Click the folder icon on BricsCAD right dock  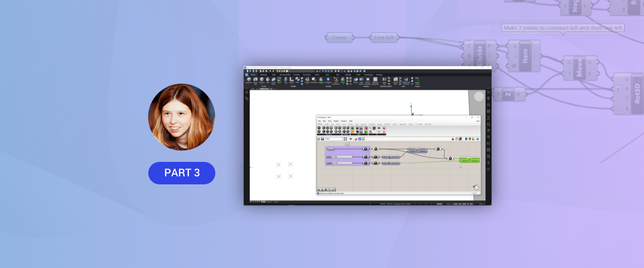[488, 143]
